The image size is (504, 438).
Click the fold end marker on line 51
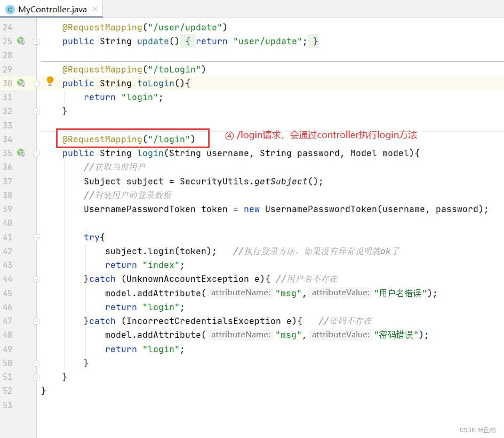[x=36, y=377]
